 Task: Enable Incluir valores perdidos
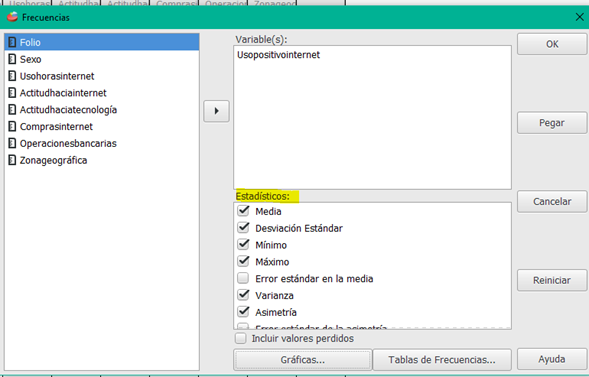pos(241,338)
